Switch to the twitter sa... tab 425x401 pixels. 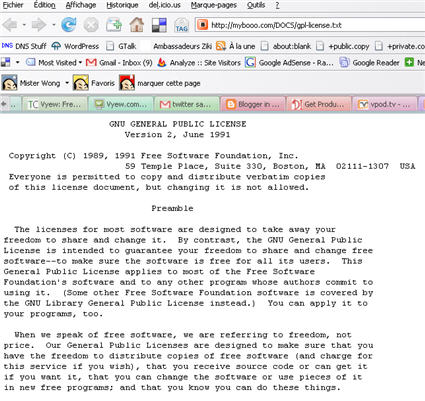186,104
